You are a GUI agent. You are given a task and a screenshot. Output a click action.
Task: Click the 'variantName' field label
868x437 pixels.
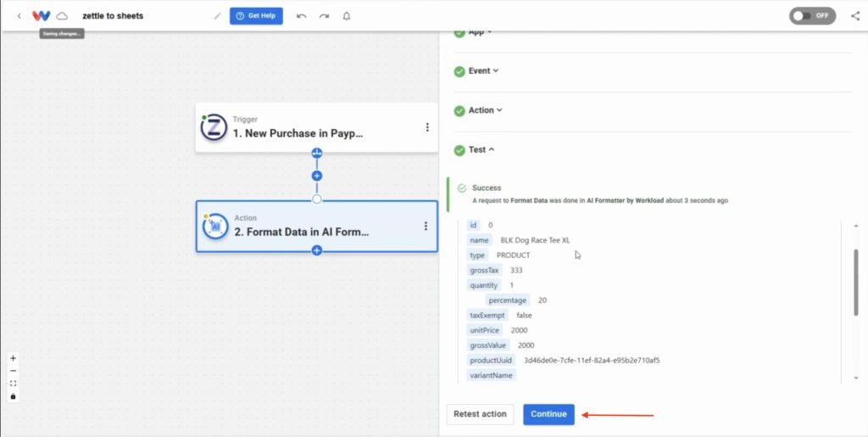[x=492, y=375]
